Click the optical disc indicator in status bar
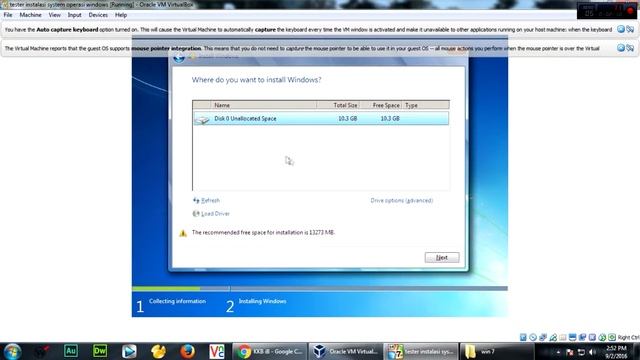 [x=533, y=337]
